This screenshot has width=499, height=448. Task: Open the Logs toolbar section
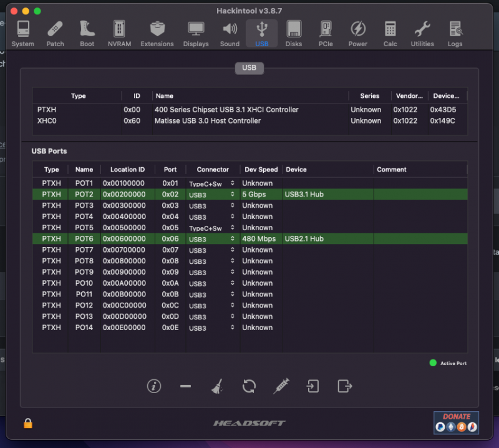click(x=455, y=33)
